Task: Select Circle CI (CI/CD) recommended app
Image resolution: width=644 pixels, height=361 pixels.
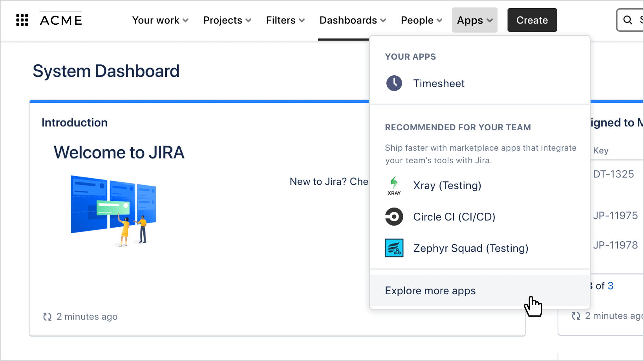Action: pos(480,217)
